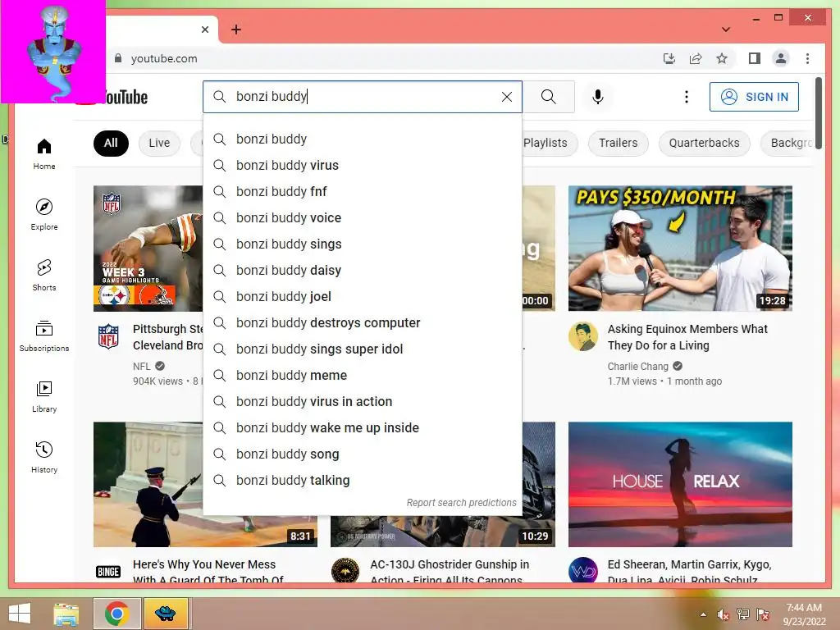Screen dimensions: 840x630
Task: Select the Live filter chip
Action: click(159, 143)
